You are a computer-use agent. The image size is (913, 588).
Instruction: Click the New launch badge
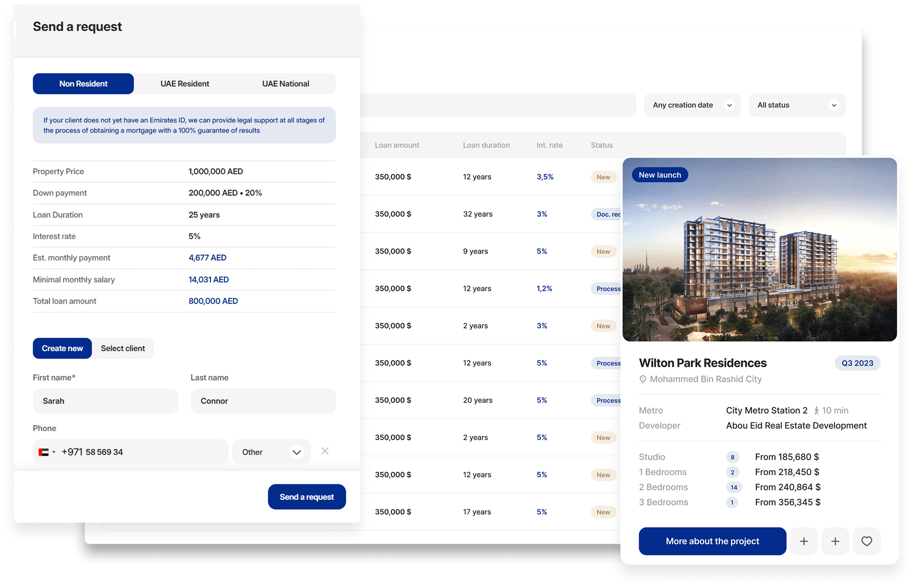[659, 175]
